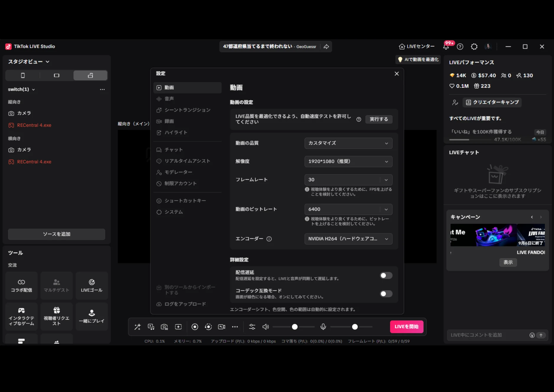Click the magic wand effects icon in bottom toolbar
554x392 pixels.
click(x=137, y=327)
